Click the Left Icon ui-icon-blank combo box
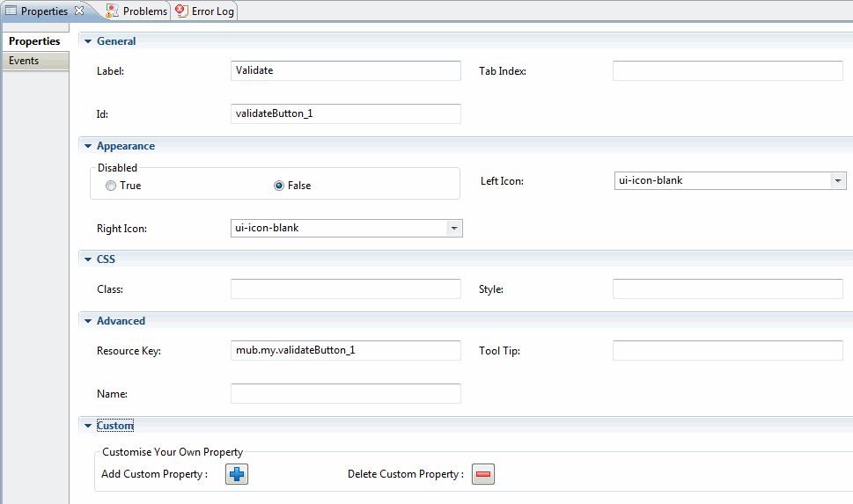 pyautogui.click(x=730, y=180)
